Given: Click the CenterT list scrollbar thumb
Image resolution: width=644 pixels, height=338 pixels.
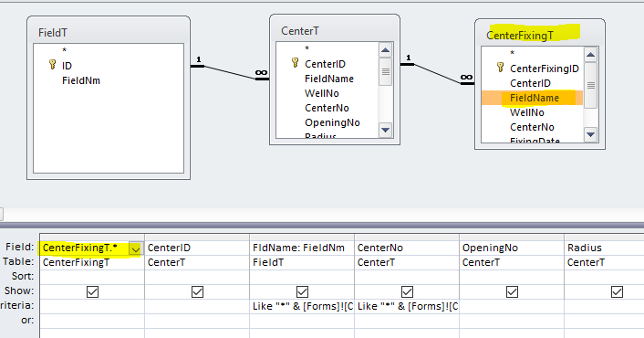Looking at the screenshot, I should (385, 72).
